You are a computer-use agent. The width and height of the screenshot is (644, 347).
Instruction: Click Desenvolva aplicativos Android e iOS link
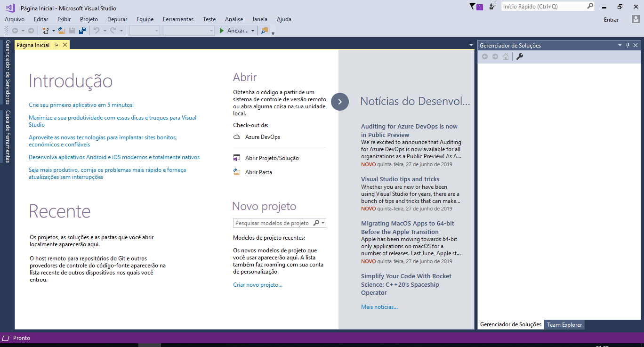coord(114,157)
